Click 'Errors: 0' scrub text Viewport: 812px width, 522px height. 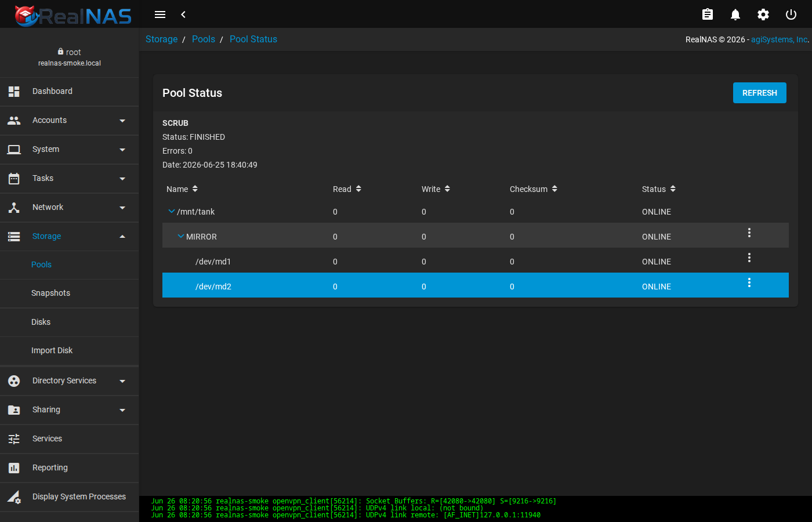(177, 151)
